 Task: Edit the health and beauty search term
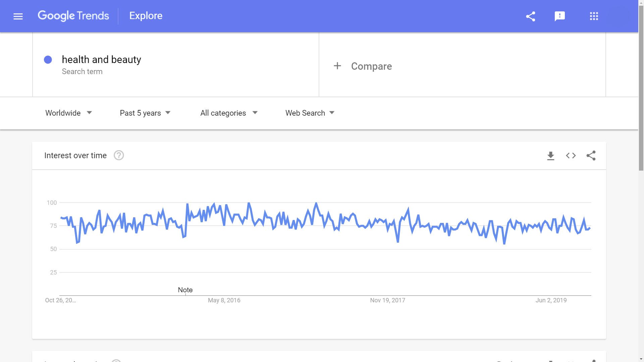click(x=101, y=60)
